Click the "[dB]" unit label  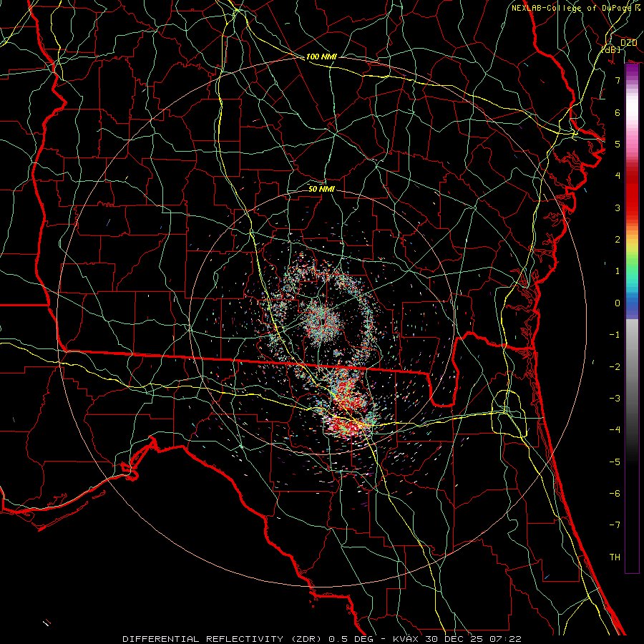(611, 49)
